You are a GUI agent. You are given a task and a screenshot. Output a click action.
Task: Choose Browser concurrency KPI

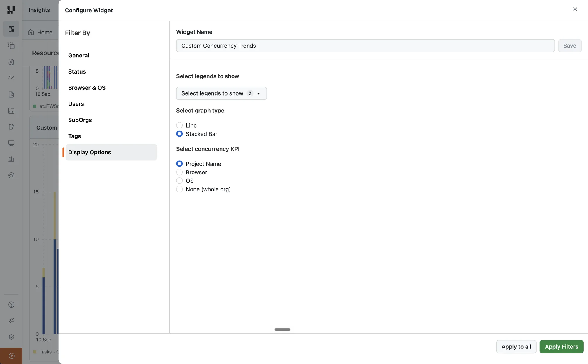point(179,172)
